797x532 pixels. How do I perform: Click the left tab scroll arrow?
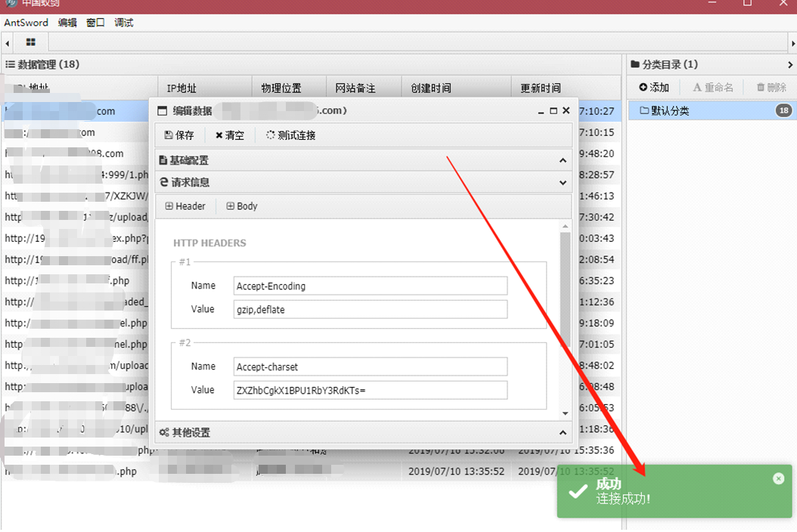tap(7, 43)
